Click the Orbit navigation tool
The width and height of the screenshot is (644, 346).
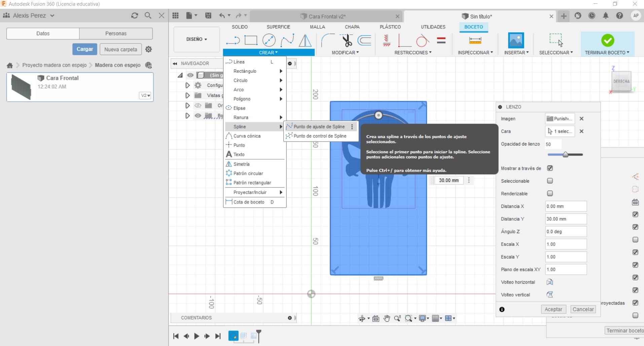pos(362,318)
